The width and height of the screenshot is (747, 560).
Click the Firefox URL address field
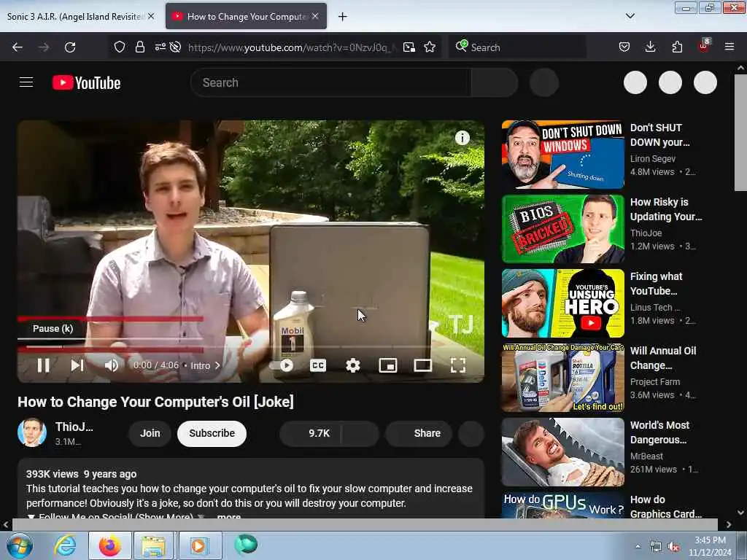292,47
